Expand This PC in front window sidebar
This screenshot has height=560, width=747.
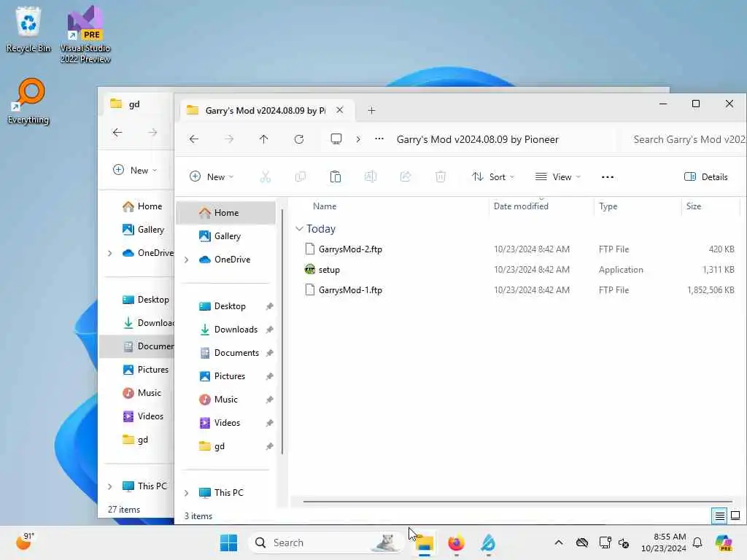(x=186, y=493)
